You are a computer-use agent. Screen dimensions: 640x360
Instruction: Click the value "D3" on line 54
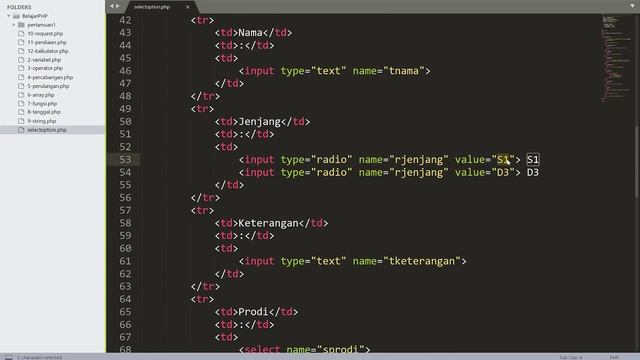(x=502, y=172)
